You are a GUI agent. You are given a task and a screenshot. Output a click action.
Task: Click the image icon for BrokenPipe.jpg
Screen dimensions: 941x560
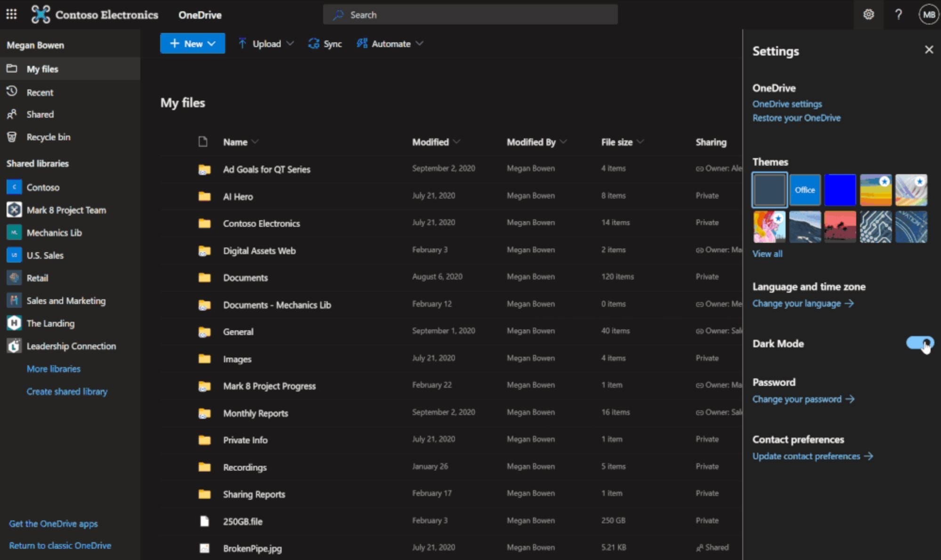204,548
